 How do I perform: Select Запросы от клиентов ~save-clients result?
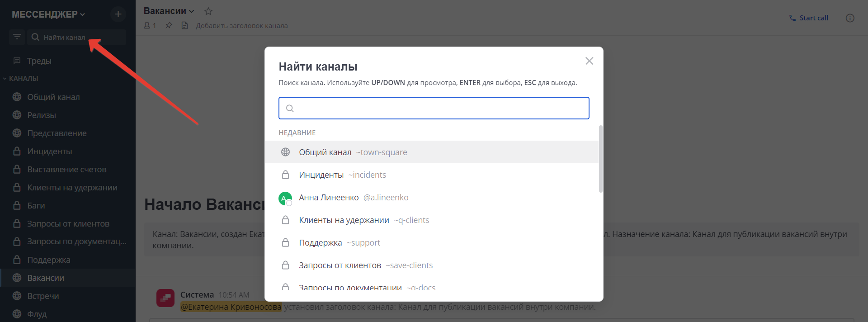tap(431, 265)
